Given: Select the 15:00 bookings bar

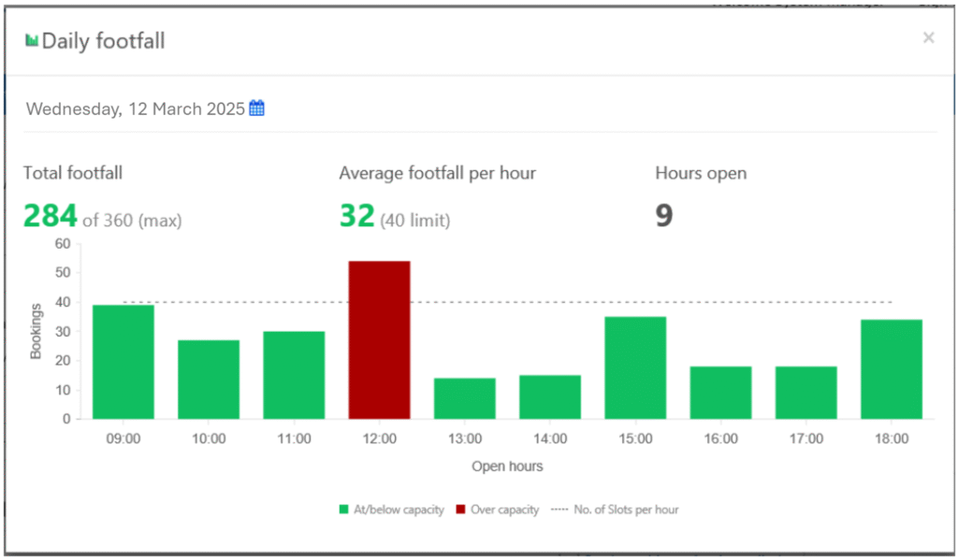Looking at the screenshot, I should click(x=635, y=367).
